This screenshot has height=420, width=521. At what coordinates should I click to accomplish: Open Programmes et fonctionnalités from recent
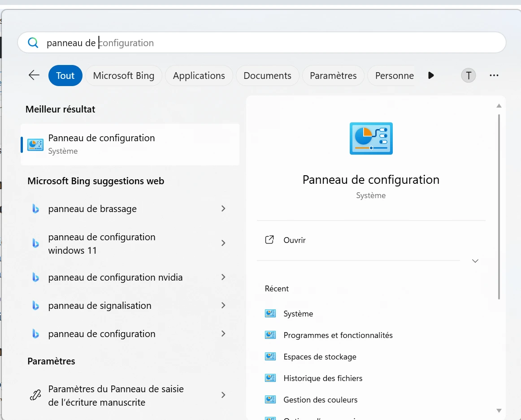click(338, 335)
